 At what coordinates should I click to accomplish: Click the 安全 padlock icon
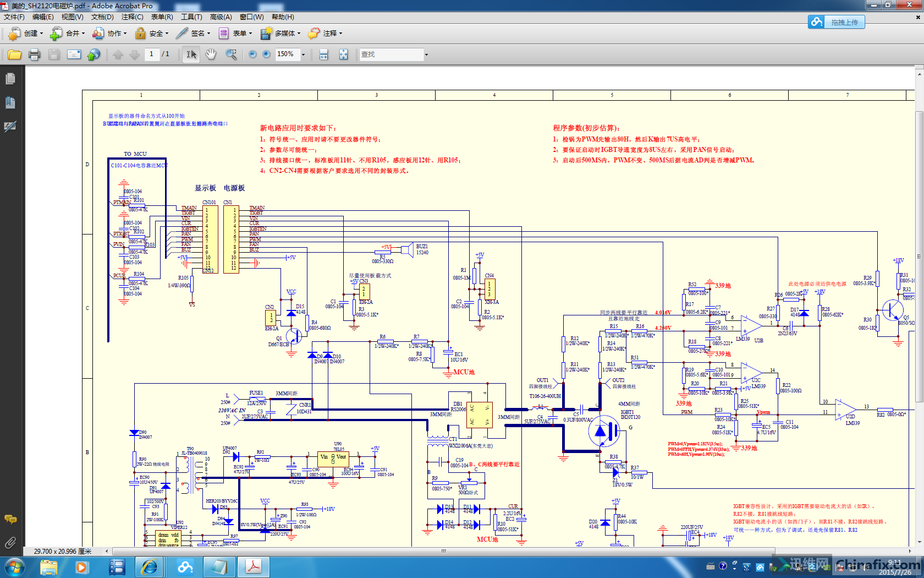(140, 34)
